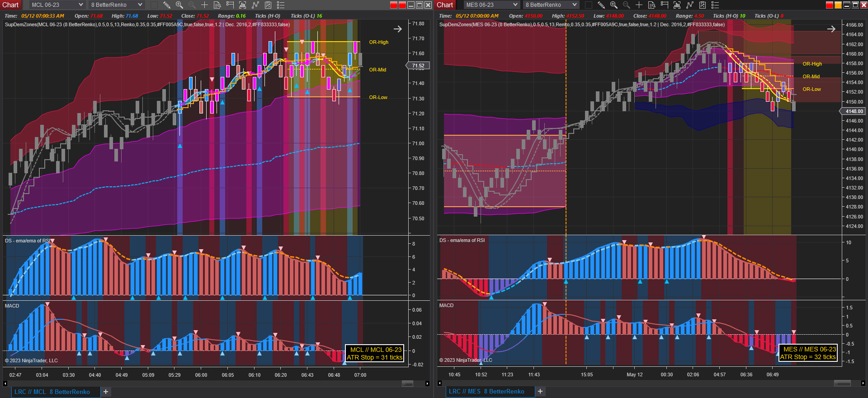868x398 pixels.
Task: Open Indicators dialog in MCL chart toolbar
Action: pos(255,5)
